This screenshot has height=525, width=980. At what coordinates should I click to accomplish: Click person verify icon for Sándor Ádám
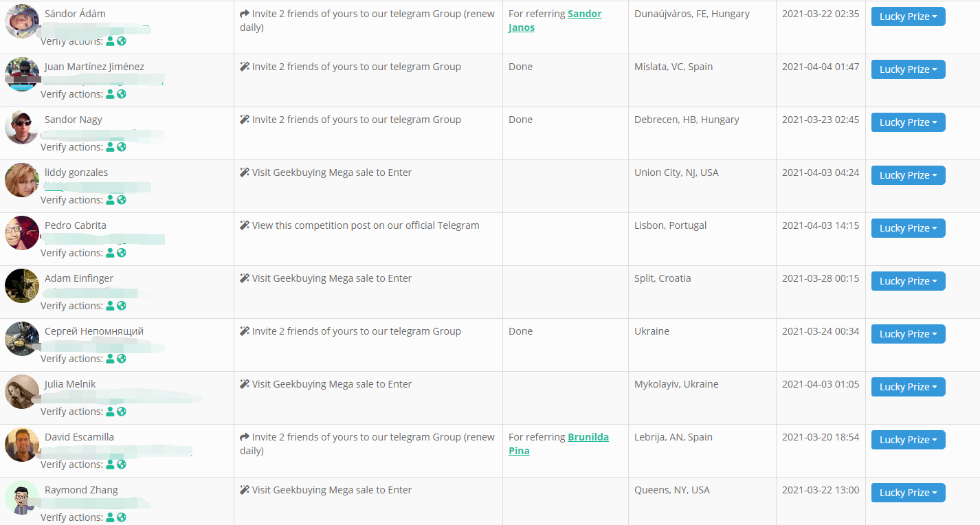click(110, 41)
